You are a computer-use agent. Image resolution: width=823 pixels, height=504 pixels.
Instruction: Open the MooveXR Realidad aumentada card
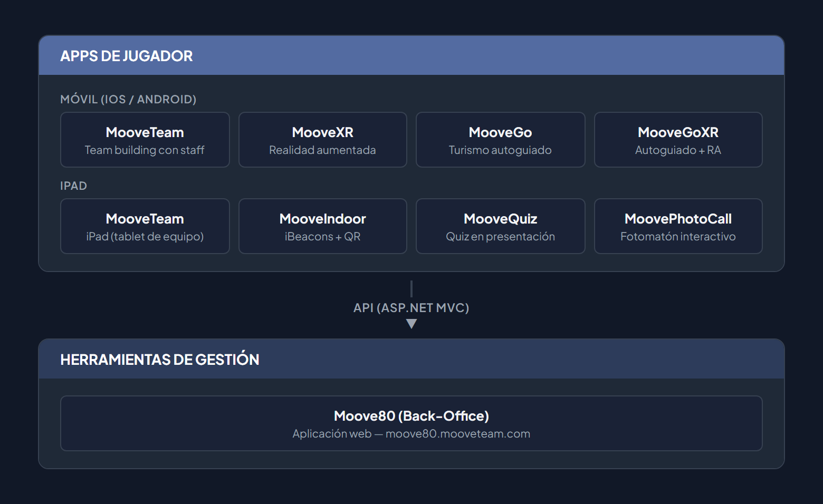click(322, 140)
